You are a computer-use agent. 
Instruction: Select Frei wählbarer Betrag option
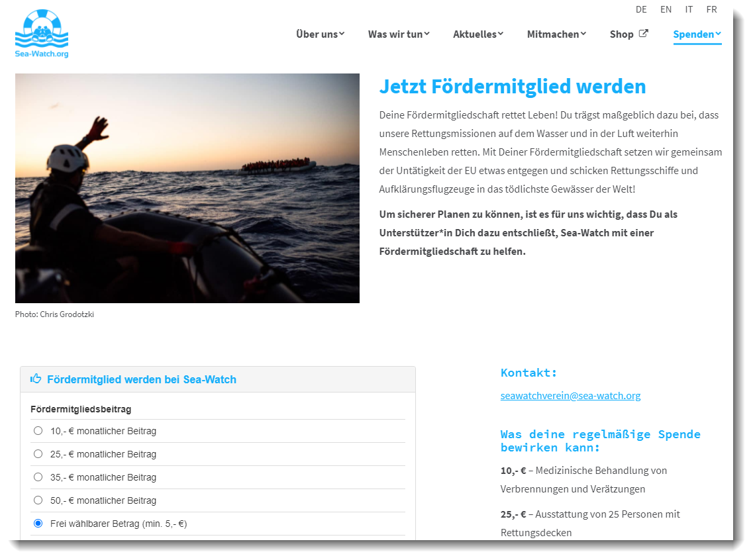point(38,524)
